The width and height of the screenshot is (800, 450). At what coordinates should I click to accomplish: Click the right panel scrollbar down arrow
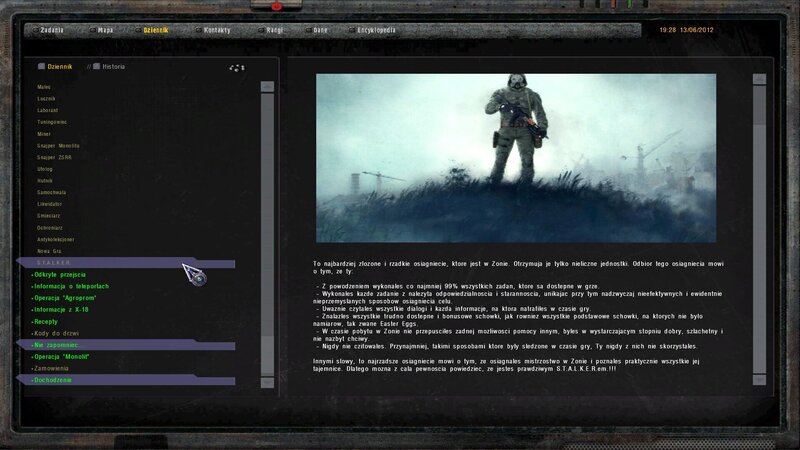point(759,380)
